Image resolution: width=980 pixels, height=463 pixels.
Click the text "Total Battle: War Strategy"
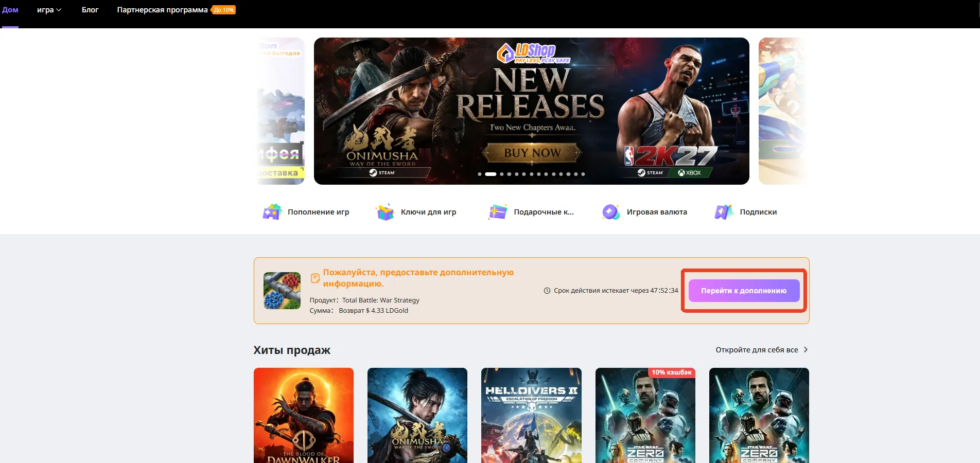(x=381, y=300)
